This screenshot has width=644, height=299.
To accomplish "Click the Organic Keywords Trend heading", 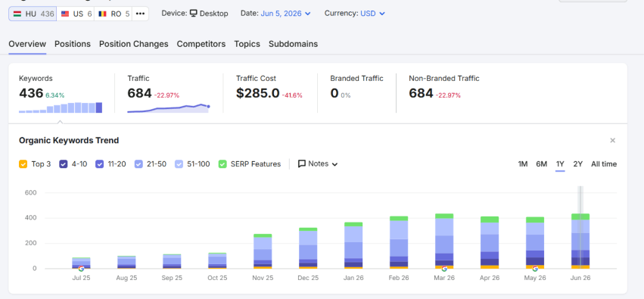I will point(69,141).
